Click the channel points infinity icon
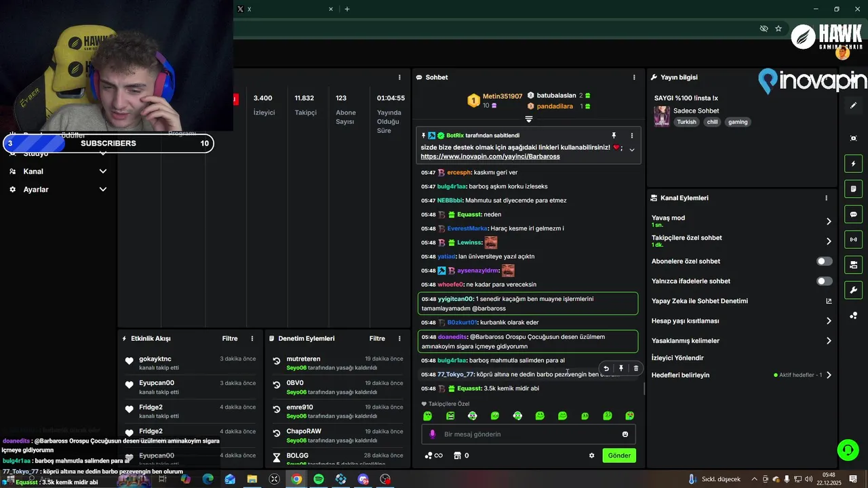This screenshot has height=488, width=868. tap(433, 455)
